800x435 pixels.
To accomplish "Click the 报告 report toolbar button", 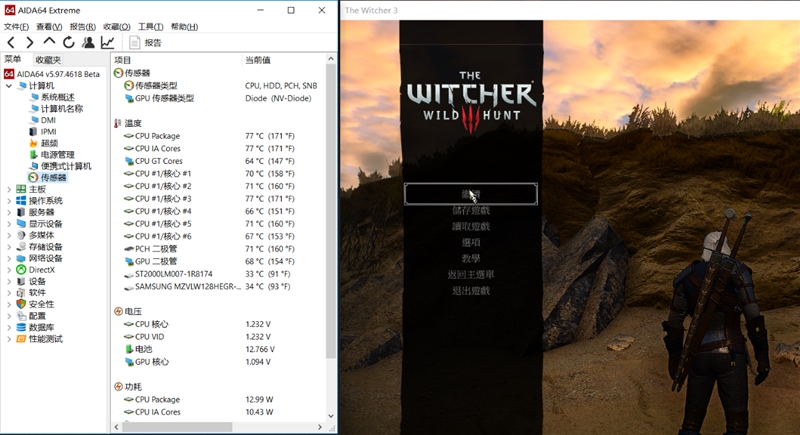I will [145, 43].
